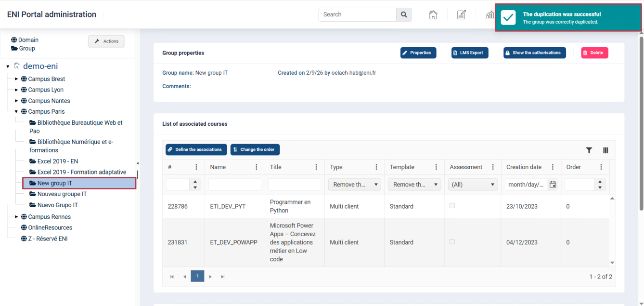Click the search magnifier icon
The width and height of the screenshot is (644, 306).
[404, 14]
